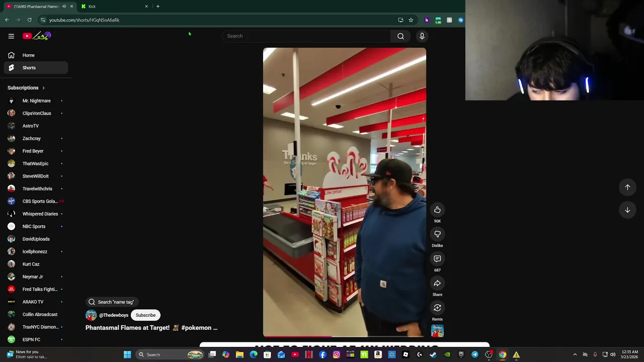Open the Shazam browser extension
644x362 pixels.
pos(461,20)
